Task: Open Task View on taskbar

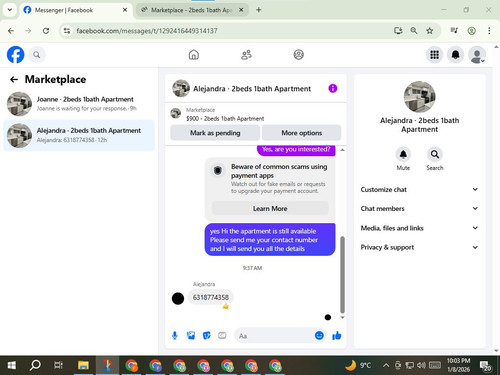Action: (58, 365)
